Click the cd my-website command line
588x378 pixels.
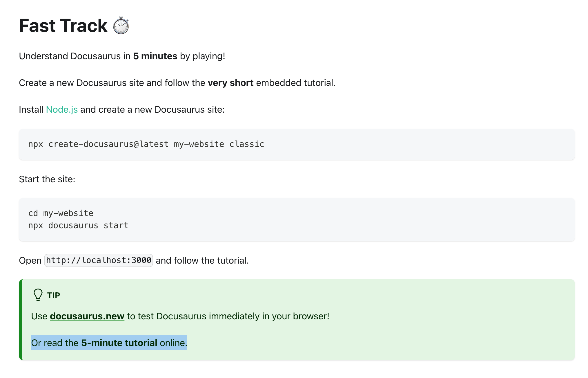pyautogui.click(x=60, y=213)
